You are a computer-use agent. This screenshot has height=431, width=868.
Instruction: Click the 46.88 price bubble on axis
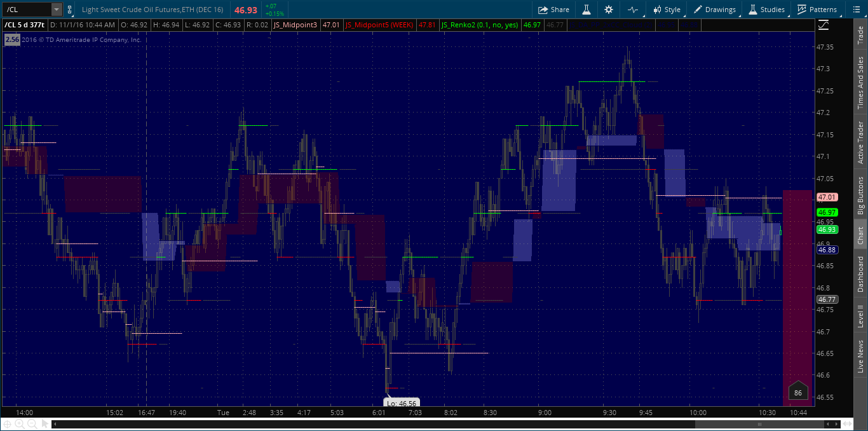tap(827, 250)
